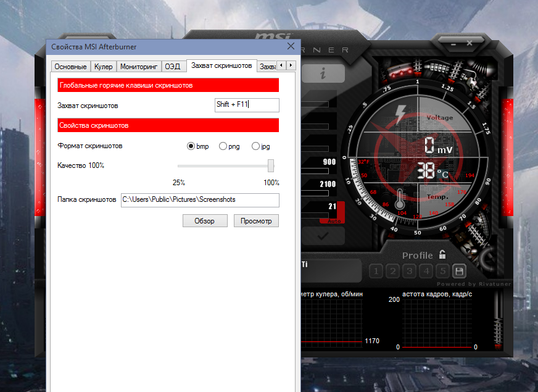Click the кадр/с frame rate graph
Image resolution: width=538 pixels, height=392 pixels.
(x=437, y=323)
